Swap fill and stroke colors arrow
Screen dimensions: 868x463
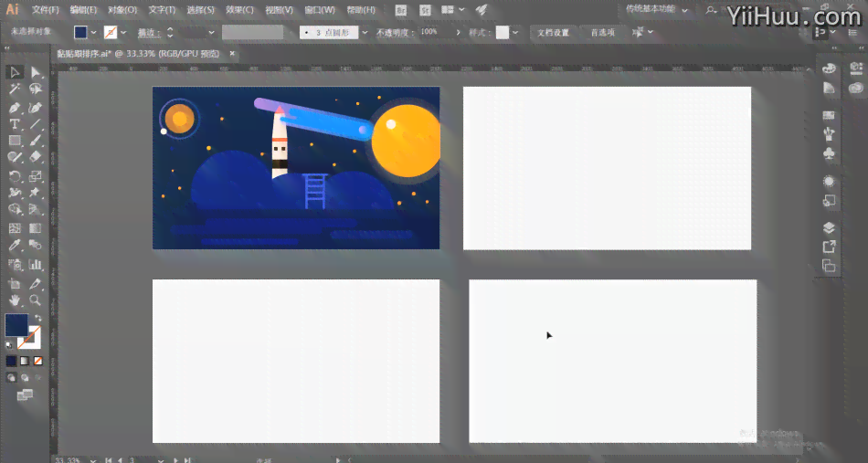(x=38, y=318)
